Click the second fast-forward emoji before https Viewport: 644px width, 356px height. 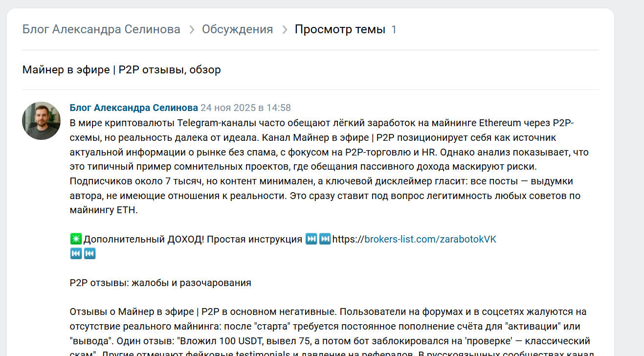coord(325,239)
